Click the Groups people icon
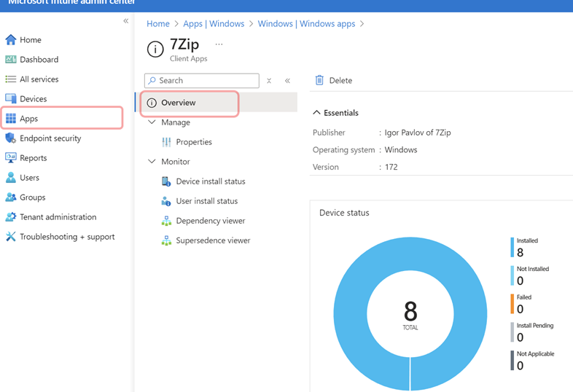The height and width of the screenshot is (392, 573). tap(11, 197)
